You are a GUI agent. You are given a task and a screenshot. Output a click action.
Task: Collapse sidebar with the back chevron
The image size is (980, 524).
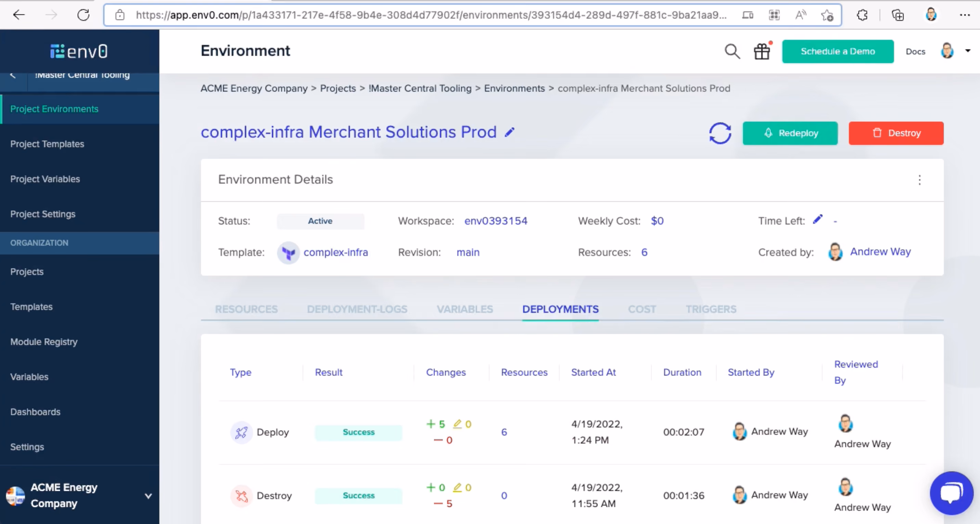click(13, 75)
